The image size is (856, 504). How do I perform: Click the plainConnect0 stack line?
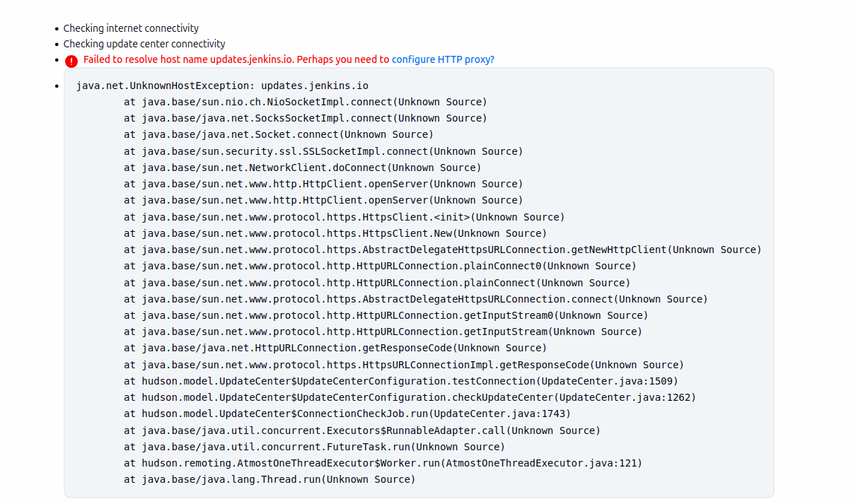(380, 266)
